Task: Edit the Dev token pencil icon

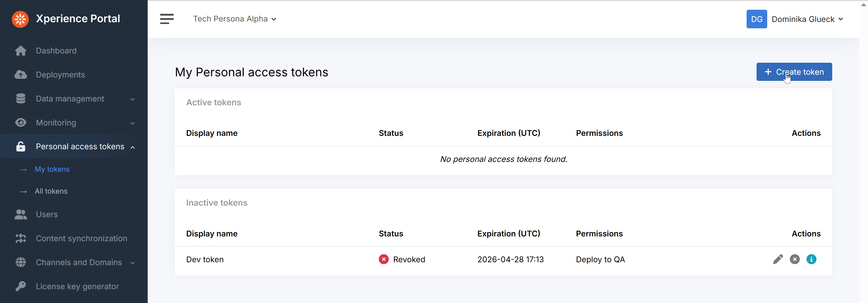Action: (x=778, y=259)
